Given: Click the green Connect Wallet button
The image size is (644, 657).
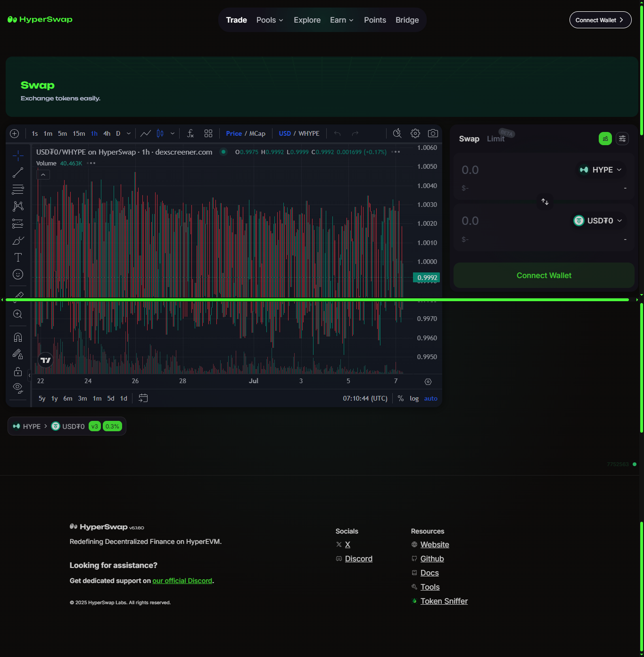Looking at the screenshot, I should click(544, 275).
